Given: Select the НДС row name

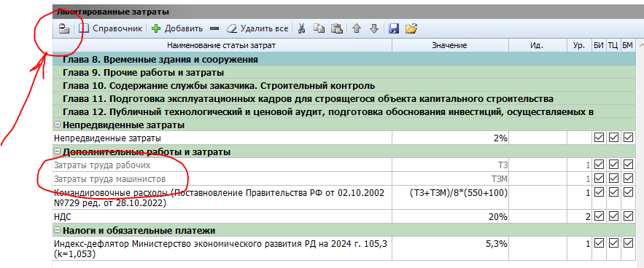Looking at the screenshot, I should [x=222, y=216].
